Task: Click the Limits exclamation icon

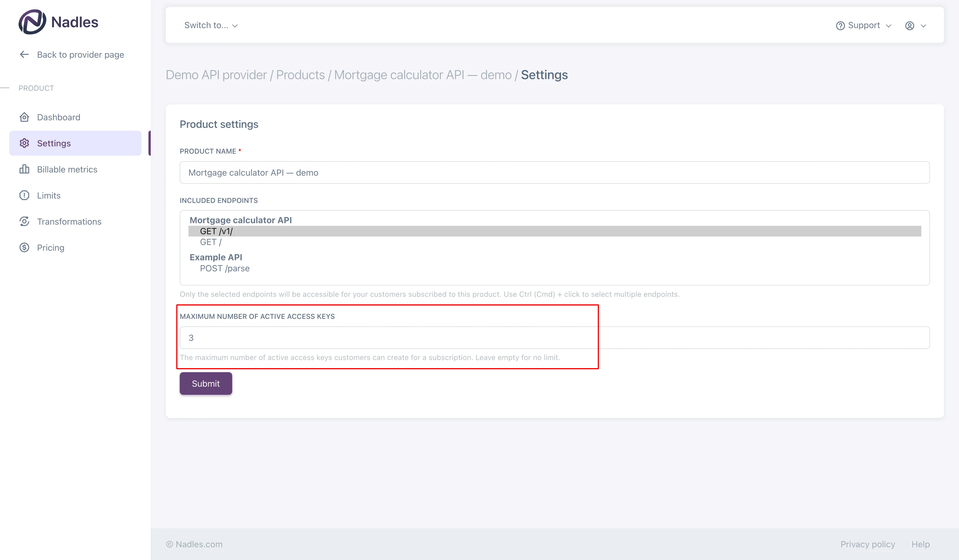Action: [x=24, y=195]
